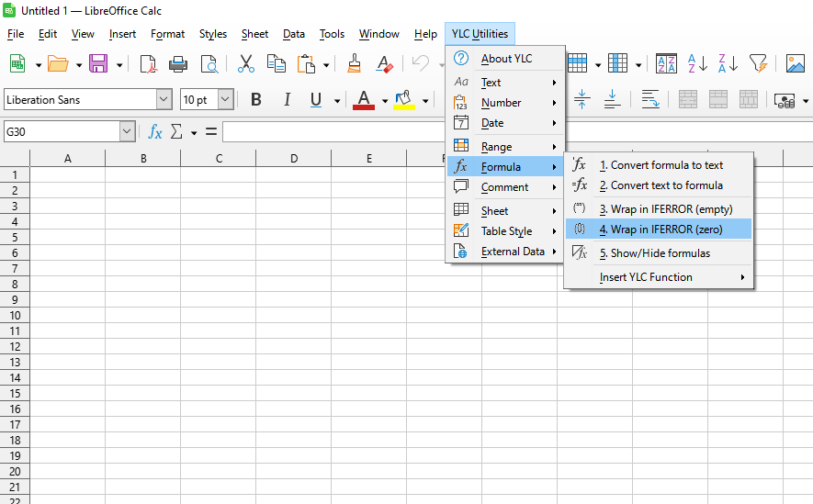Click the Export as PDF icon
The height and width of the screenshot is (504, 813).
148,63
